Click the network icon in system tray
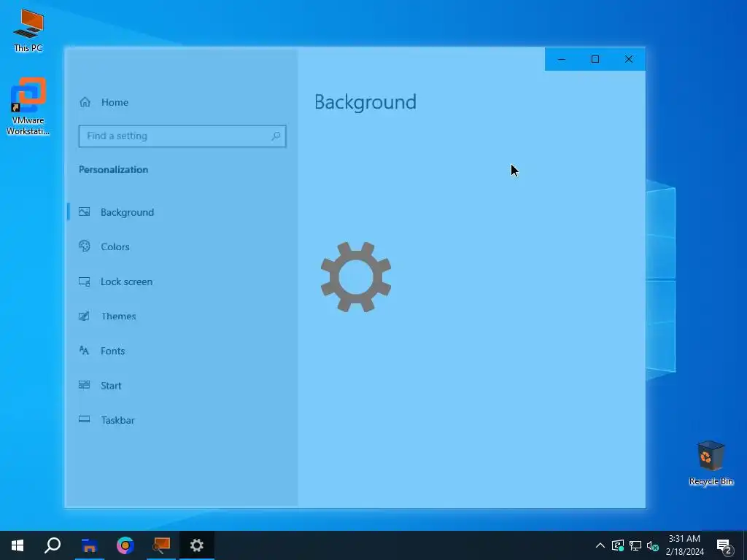The height and width of the screenshot is (560, 747). (x=635, y=545)
